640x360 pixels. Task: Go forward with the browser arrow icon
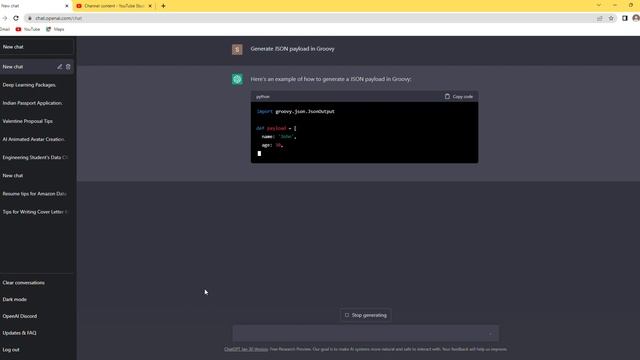tap(4, 18)
